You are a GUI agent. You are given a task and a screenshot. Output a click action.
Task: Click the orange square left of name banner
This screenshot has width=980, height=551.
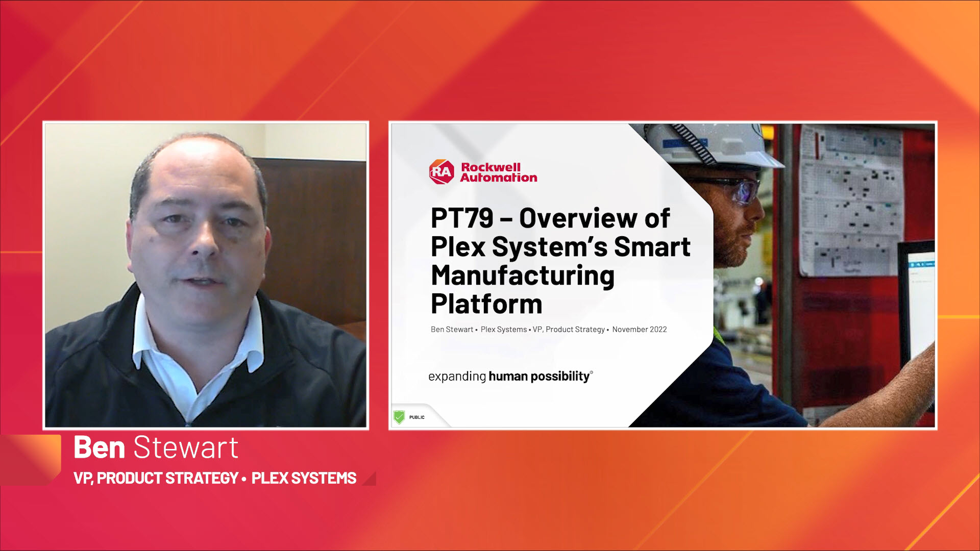coord(31,459)
